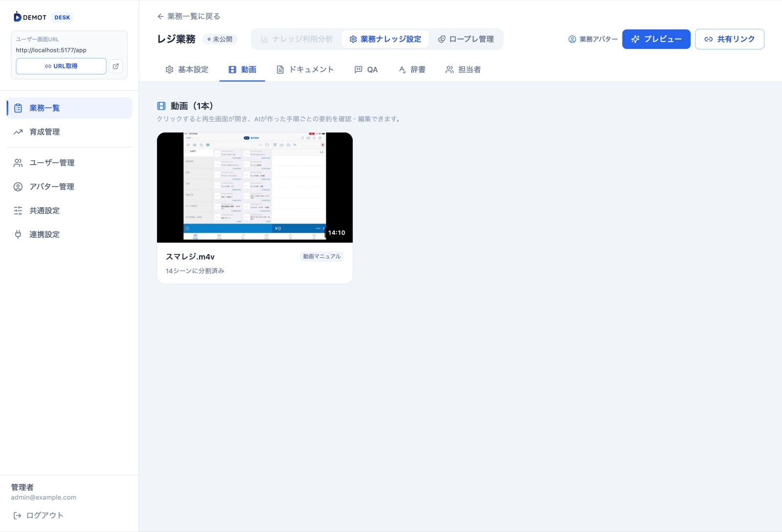Click the chat icon on the QA tab
This screenshot has height=532, width=782.
pyautogui.click(x=358, y=70)
